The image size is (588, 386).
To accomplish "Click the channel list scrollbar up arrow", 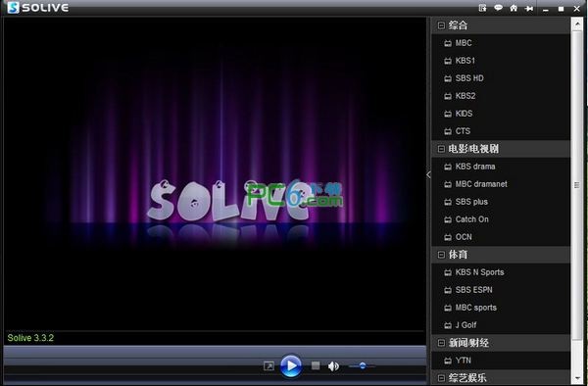I will pos(577,24).
